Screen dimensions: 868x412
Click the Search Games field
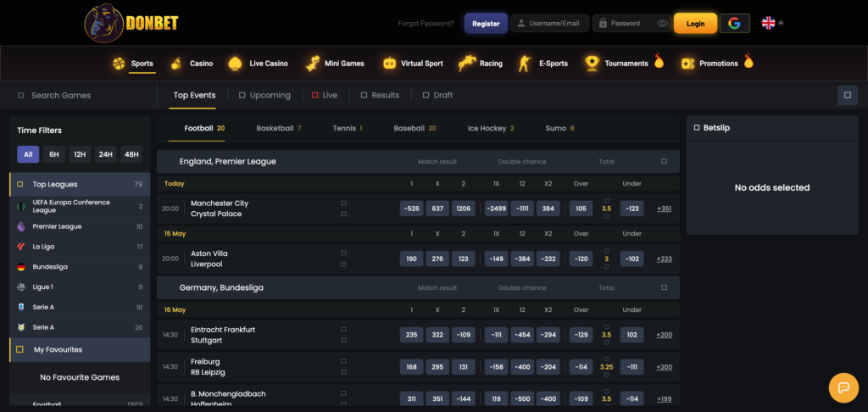pos(79,95)
